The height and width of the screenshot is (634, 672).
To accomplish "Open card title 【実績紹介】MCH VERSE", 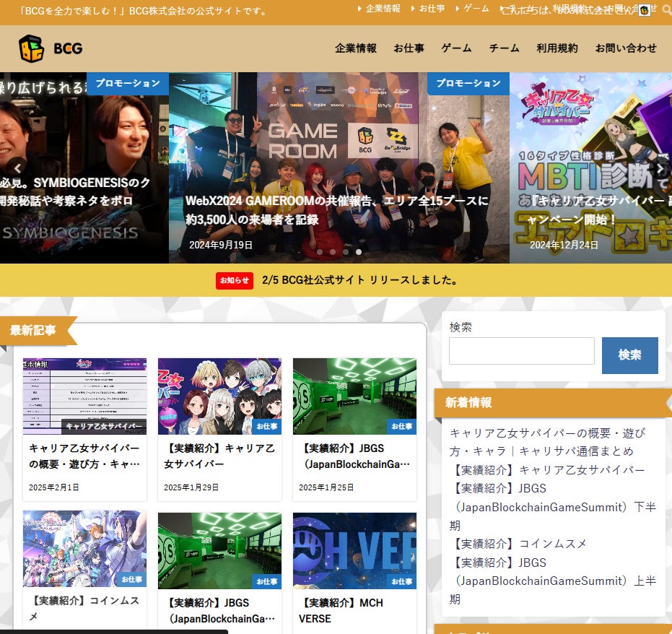I will [341, 610].
